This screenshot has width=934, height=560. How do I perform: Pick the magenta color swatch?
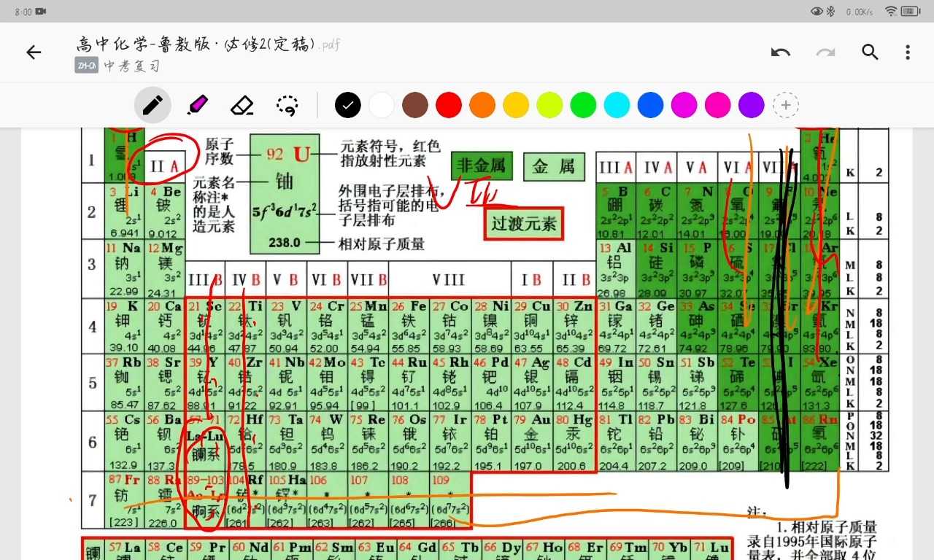click(x=684, y=105)
